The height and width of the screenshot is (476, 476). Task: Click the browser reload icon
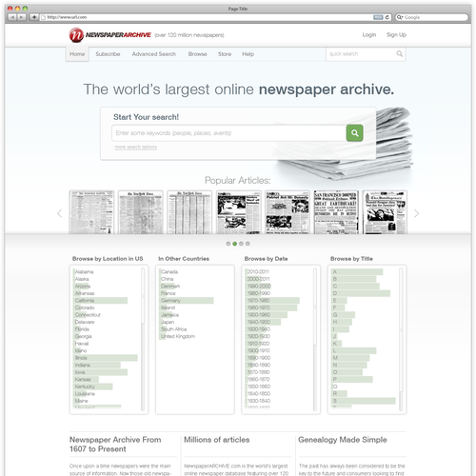coord(387,17)
